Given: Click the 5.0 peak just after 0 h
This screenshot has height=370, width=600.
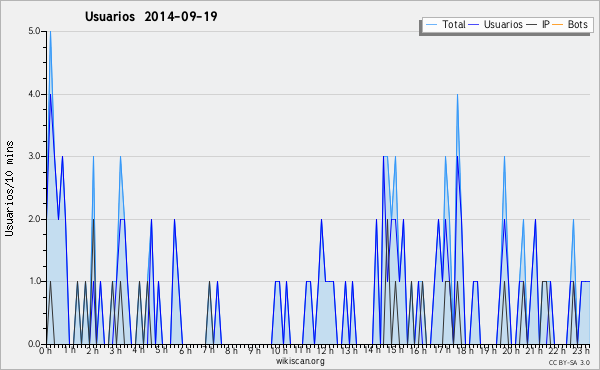Looking at the screenshot, I should (x=50, y=32).
